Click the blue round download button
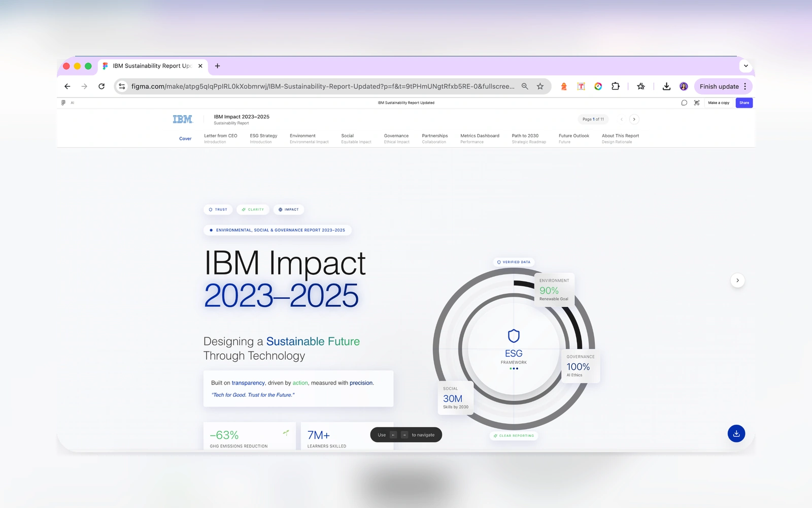This screenshot has height=508, width=812. tap(736, 433)
